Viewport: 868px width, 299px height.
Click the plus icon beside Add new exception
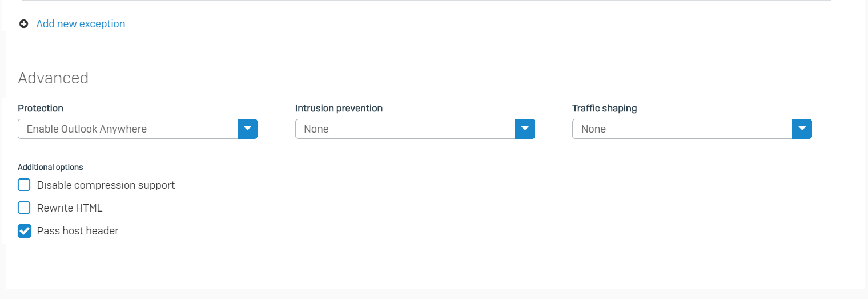pyautogui.click(x=23, y=24)
